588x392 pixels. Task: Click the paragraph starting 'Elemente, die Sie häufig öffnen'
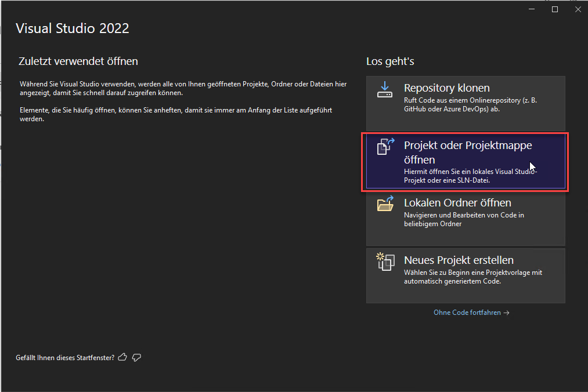click(x=176, y=114)
